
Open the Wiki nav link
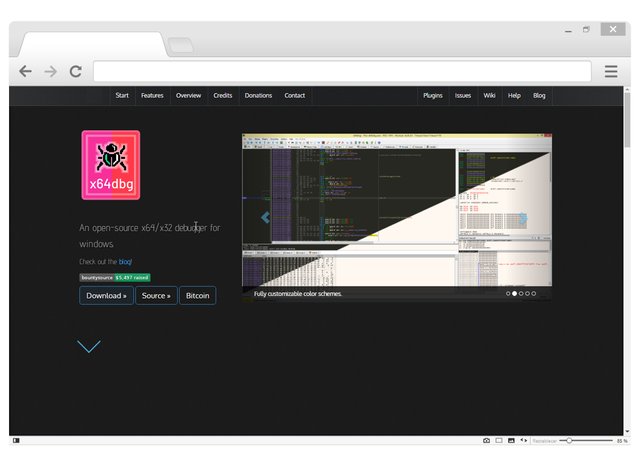pyautogui.click(x=489, y=95)
